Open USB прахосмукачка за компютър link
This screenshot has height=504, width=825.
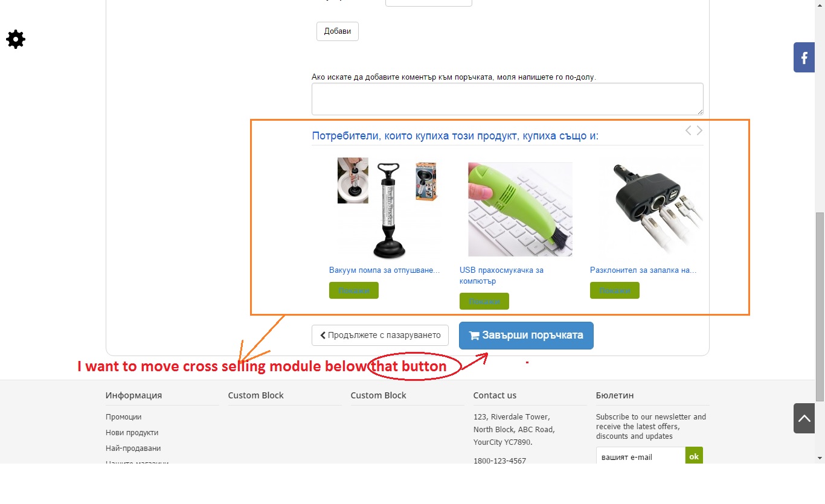pyautogui.click(x=501, y=276)
